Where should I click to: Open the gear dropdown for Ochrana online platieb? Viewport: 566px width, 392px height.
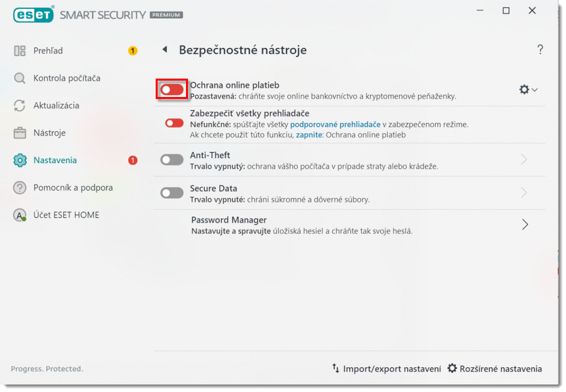click(x=528, y=90)
